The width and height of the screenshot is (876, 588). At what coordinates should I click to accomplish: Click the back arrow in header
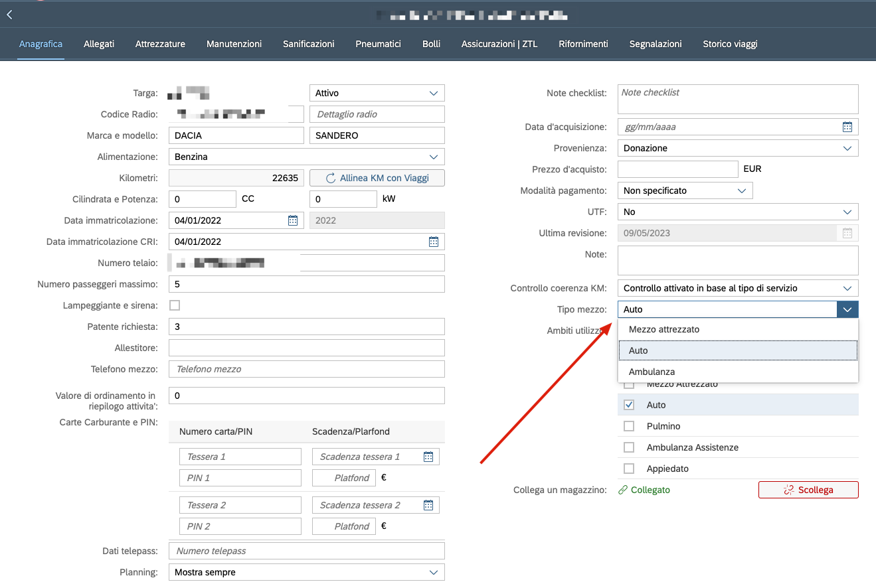(9, 14)
